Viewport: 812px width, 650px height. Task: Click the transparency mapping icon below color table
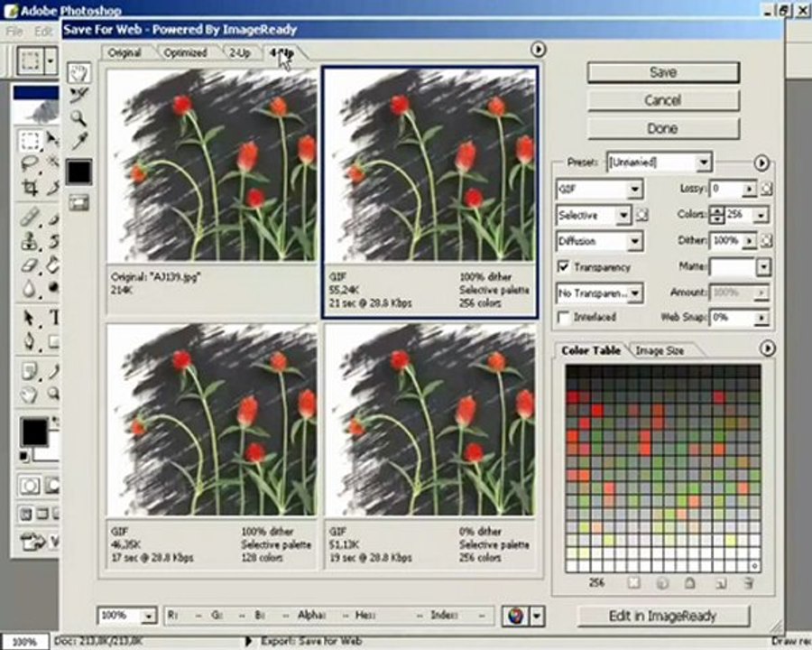[634, 583]
